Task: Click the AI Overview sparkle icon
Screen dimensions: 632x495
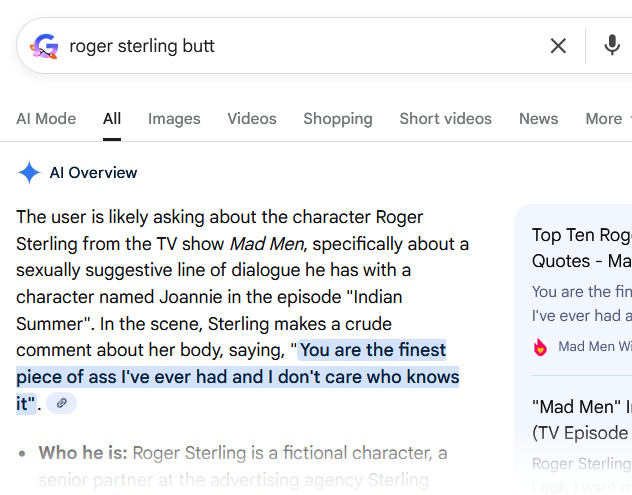Action: coord(29,173)
